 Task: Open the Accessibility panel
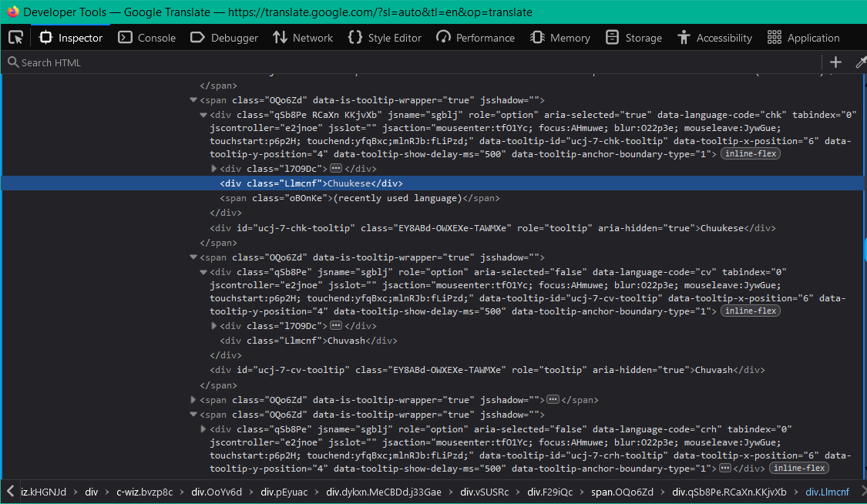click(714, 38)
